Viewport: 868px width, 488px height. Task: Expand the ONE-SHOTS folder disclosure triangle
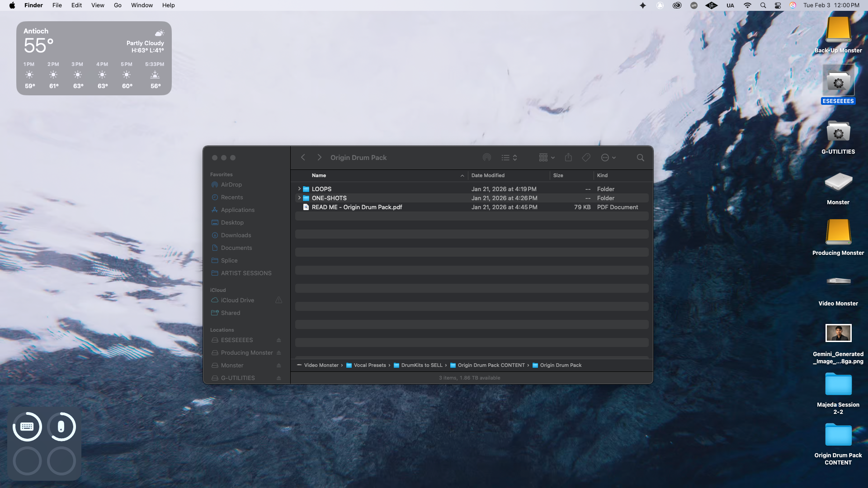tap(299, 198)
